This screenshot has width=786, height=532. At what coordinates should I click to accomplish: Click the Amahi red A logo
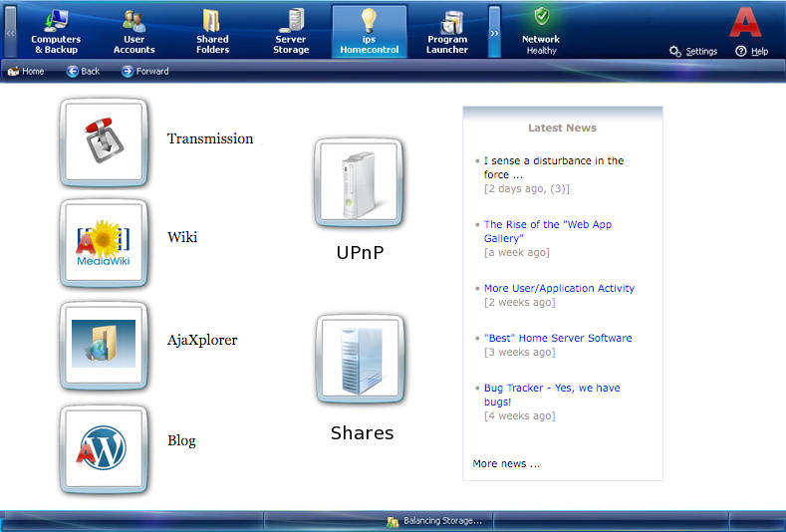(745, 22)
